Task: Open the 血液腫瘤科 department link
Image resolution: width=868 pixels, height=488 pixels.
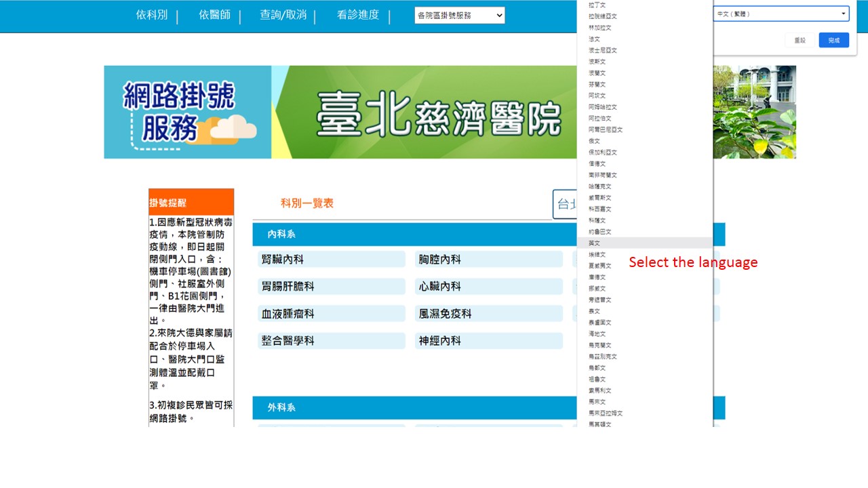Action: [332, 314]
